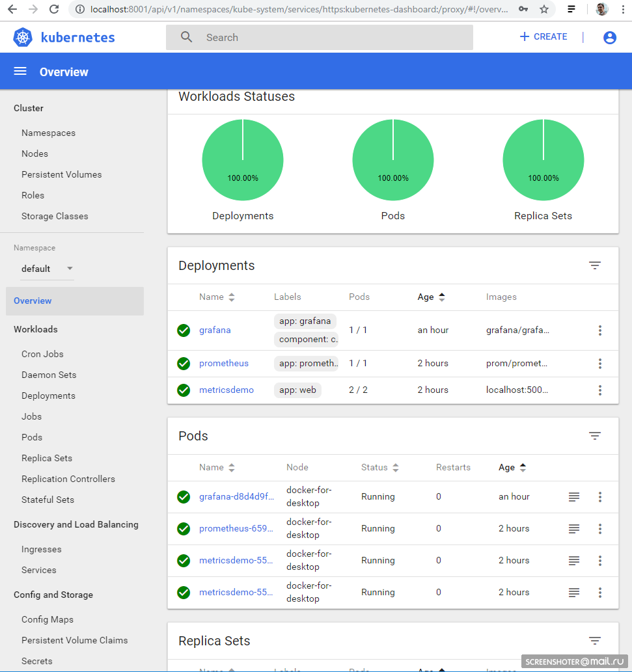Click the Pods status pie chart
The image size is (632, 672).
click(392, 160)
